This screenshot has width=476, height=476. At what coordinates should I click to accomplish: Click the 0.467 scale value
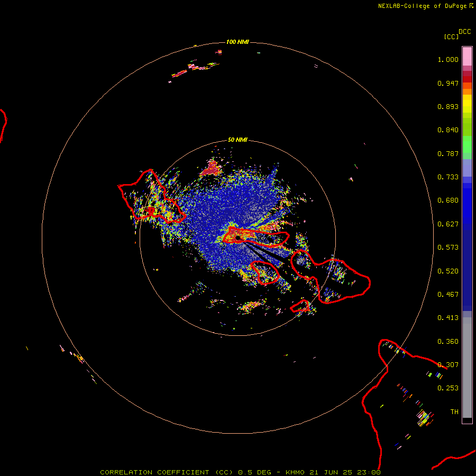(448, 295)
